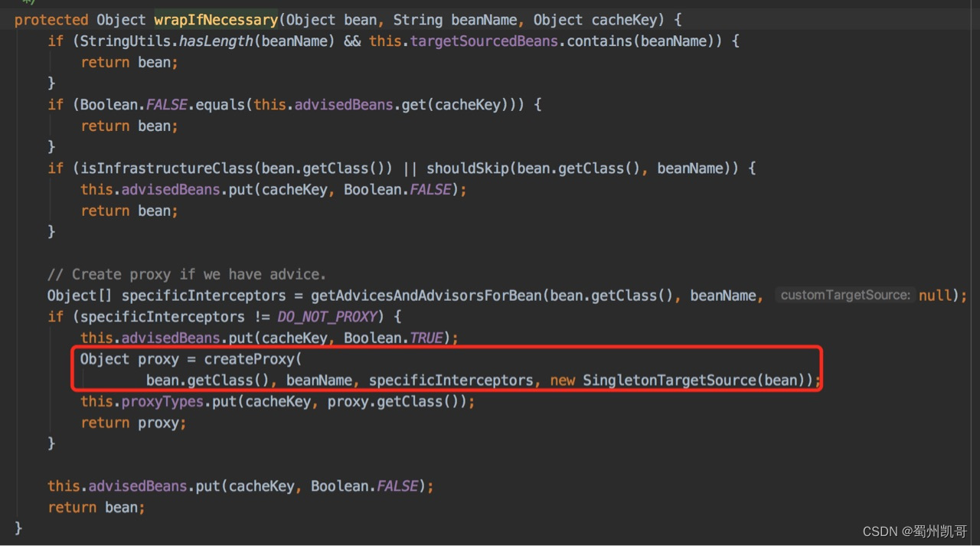
Task: Click the Create proxy comment line
Action: click(x=186, y=274)
